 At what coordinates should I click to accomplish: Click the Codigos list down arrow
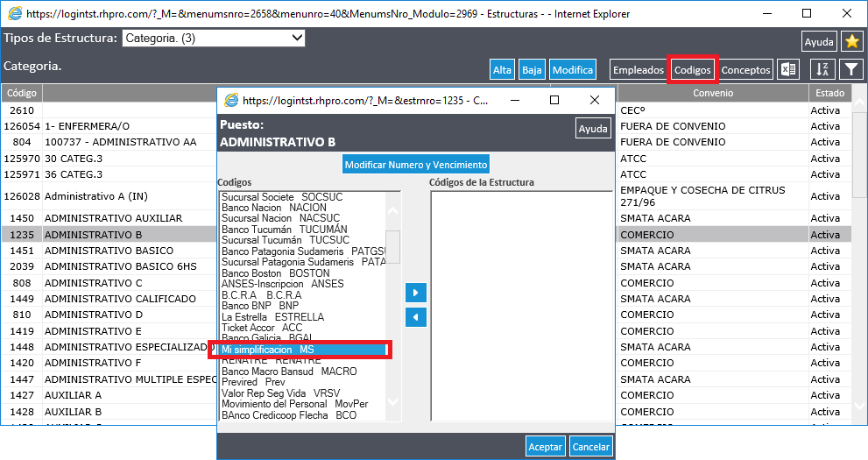392,402
